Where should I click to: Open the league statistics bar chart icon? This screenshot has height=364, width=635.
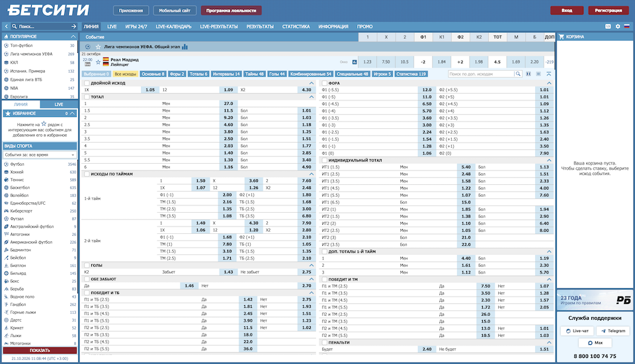185,47
